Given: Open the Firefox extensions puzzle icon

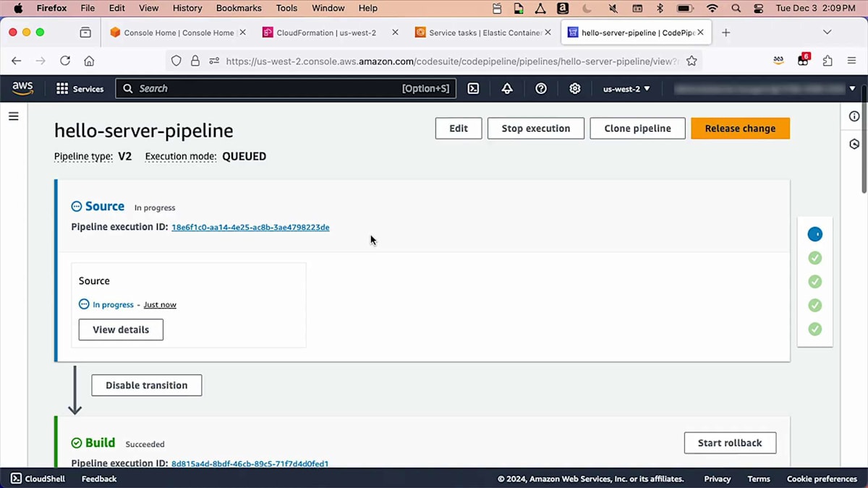Looking at the screenshot, I should click(x=827, y=61).
